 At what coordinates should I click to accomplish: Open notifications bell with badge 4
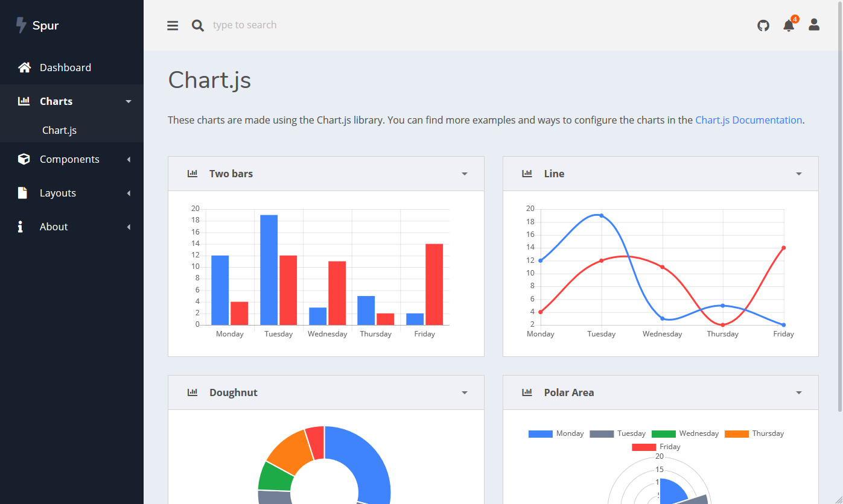point(789,25)
